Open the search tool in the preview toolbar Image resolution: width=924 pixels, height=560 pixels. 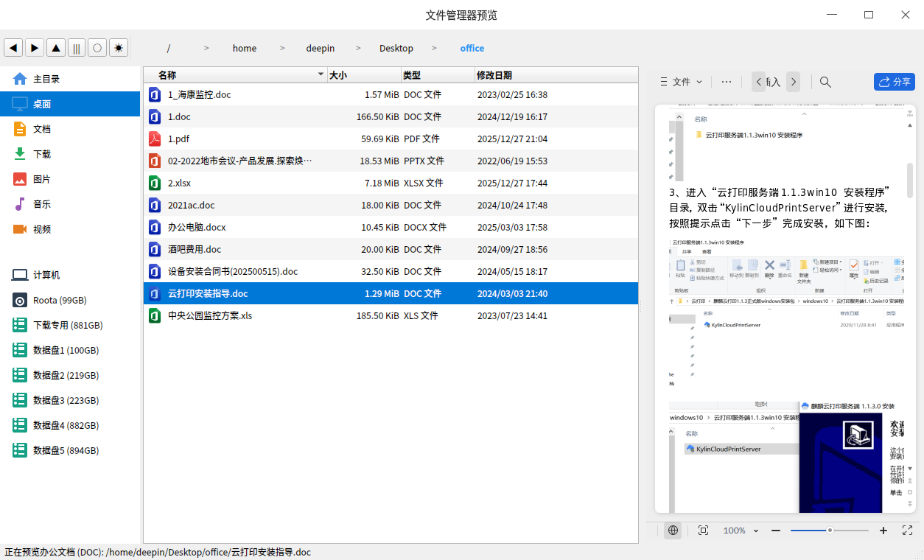(826, 82)
